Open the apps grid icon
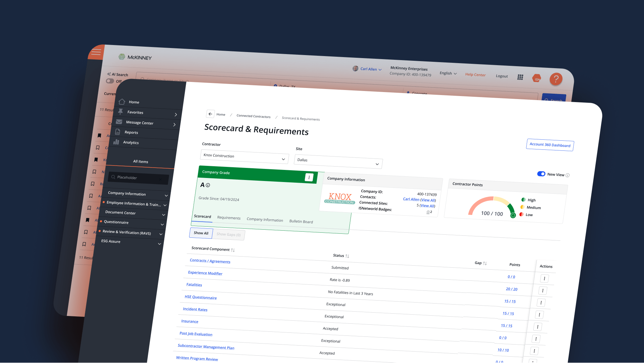This screenshot has width=644, height=363. [x=520, y=77]
